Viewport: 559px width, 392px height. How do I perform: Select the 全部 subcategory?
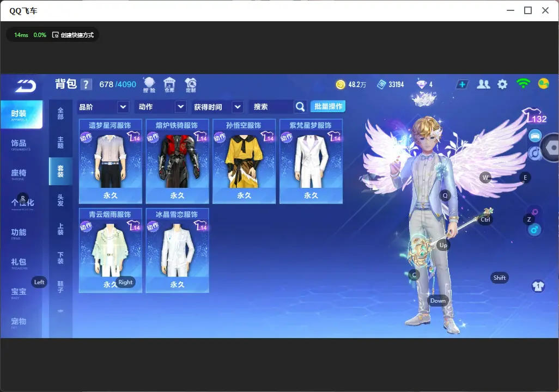(60, 114)
